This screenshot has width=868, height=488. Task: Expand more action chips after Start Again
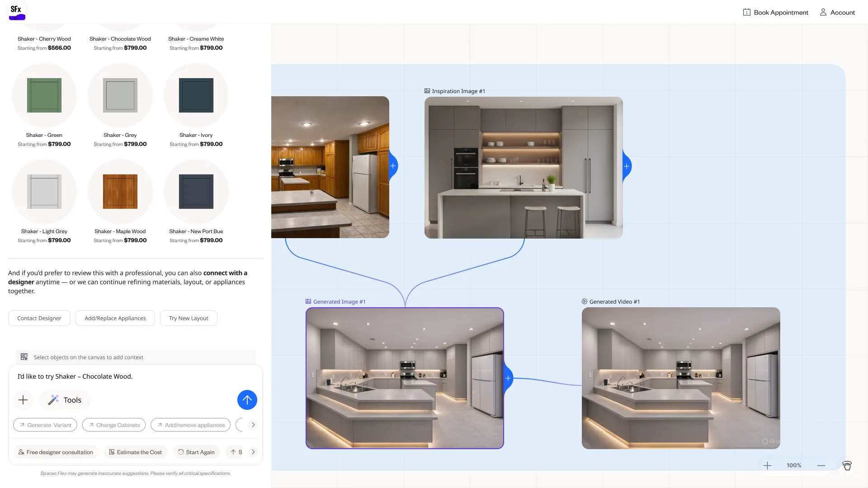pyautogui.click(x=253, y=452)
